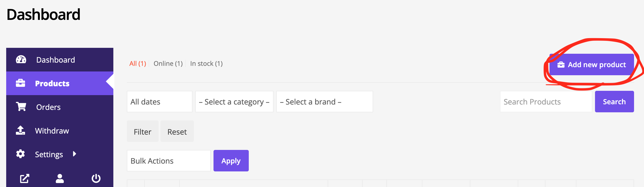
Task: Switch to the Online (1) filter tab
Action: click(168, 64)
